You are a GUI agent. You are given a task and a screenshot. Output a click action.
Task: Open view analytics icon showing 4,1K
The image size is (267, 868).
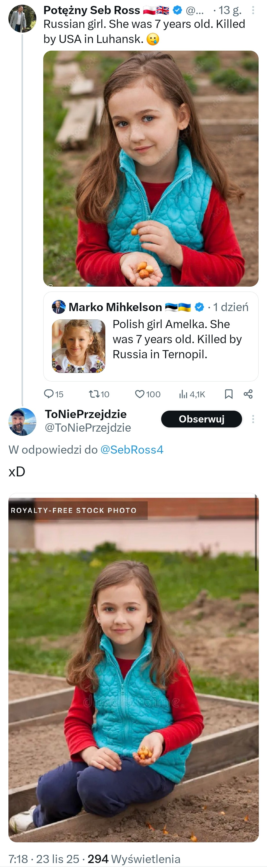183,394
